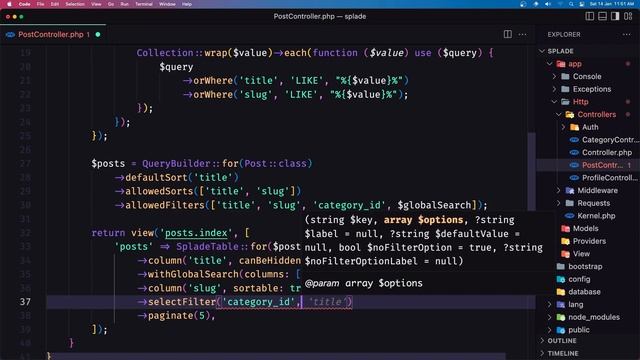Collapse the app folder chevron
The width and height of the screenshot is (640, 360).
point(550,64)
